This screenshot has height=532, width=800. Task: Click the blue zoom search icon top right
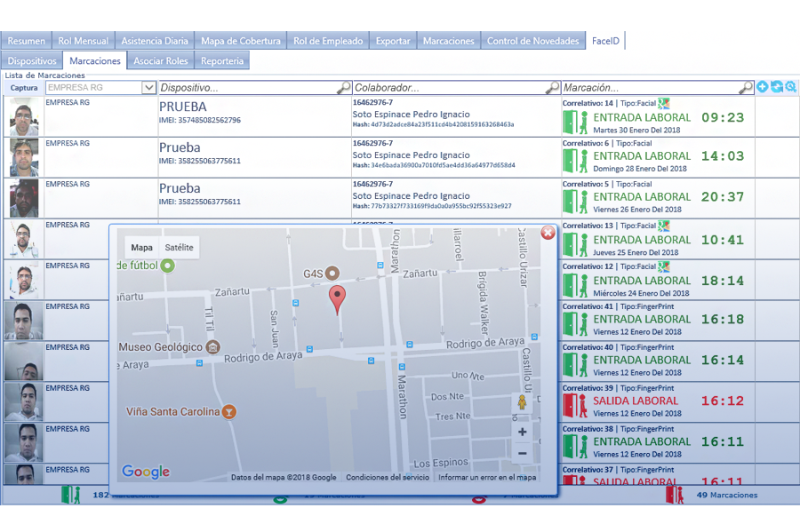790,87
